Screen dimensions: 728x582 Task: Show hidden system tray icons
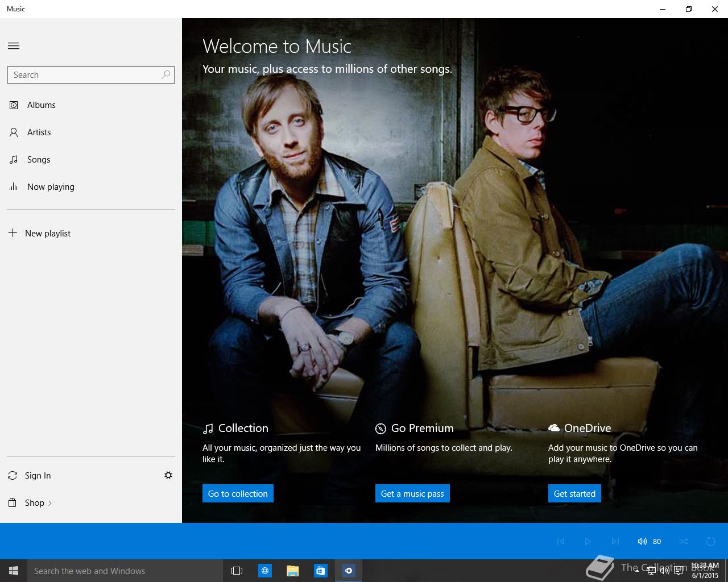(636, 571)
